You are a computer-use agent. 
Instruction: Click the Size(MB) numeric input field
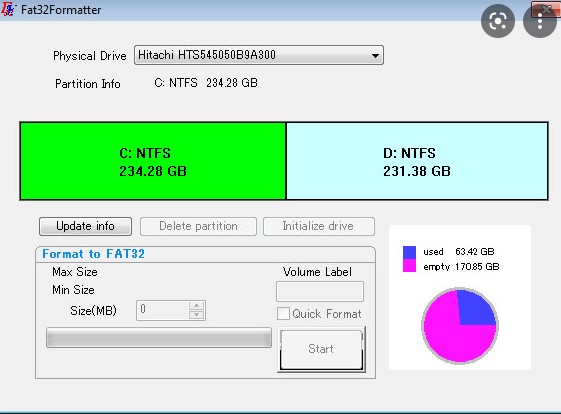pyautogui.click(x=163, y=310)
